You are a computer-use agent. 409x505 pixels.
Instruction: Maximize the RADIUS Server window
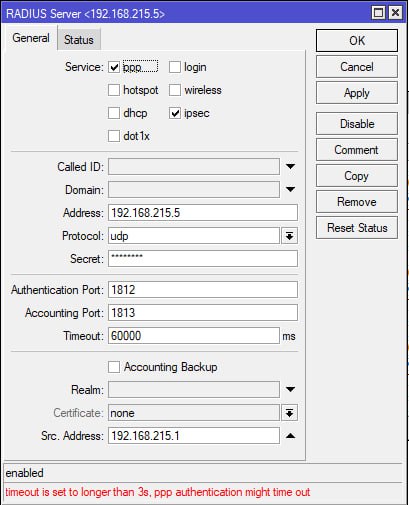[x=378, y=13]
